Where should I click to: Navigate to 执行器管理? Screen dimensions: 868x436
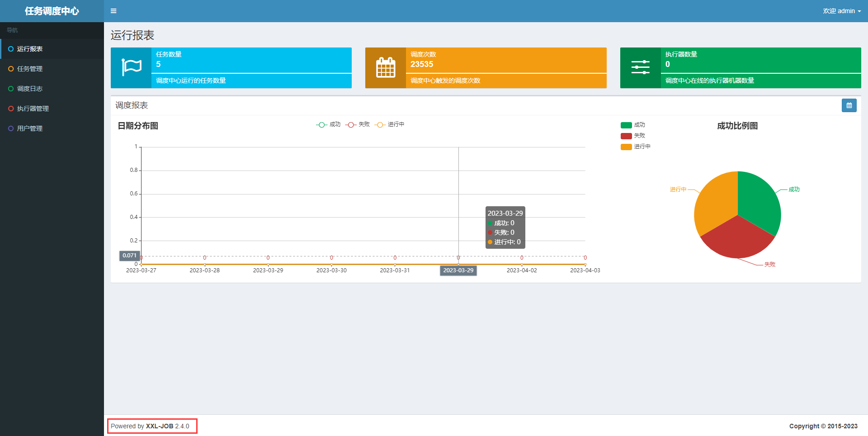(x=52, y=109)
